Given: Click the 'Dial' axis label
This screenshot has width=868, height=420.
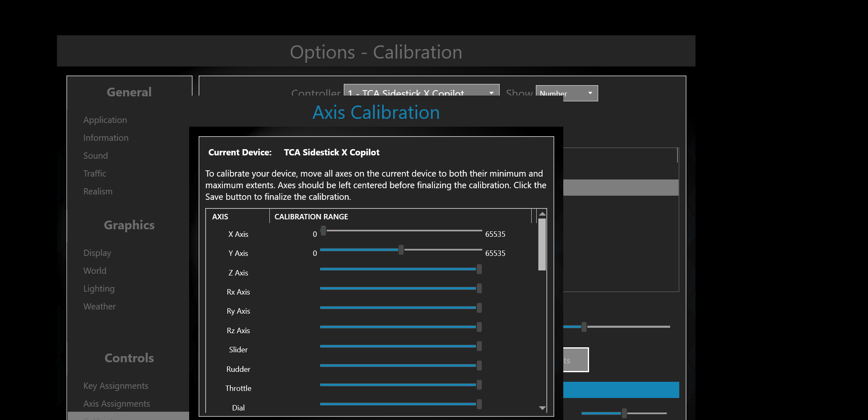Looking at the screenshot, I should (238, 408).
